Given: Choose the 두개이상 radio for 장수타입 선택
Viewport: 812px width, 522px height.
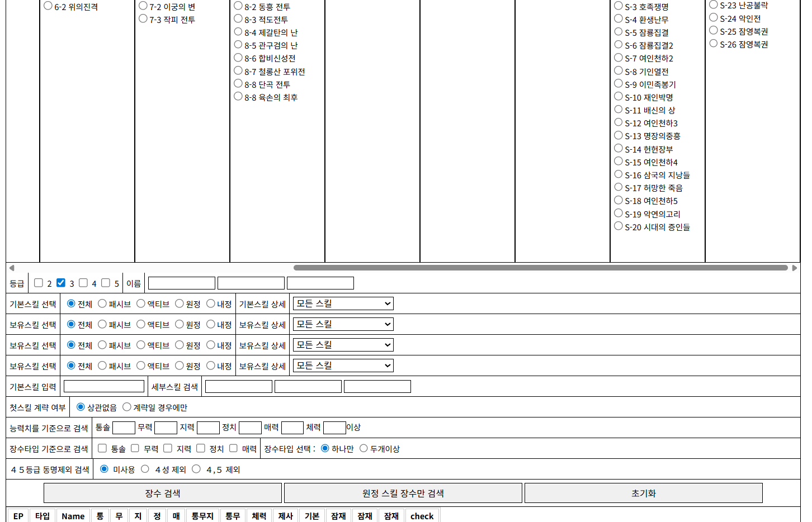Looking at the screenshot, I should pyautogui.click(x=363, y=448).
